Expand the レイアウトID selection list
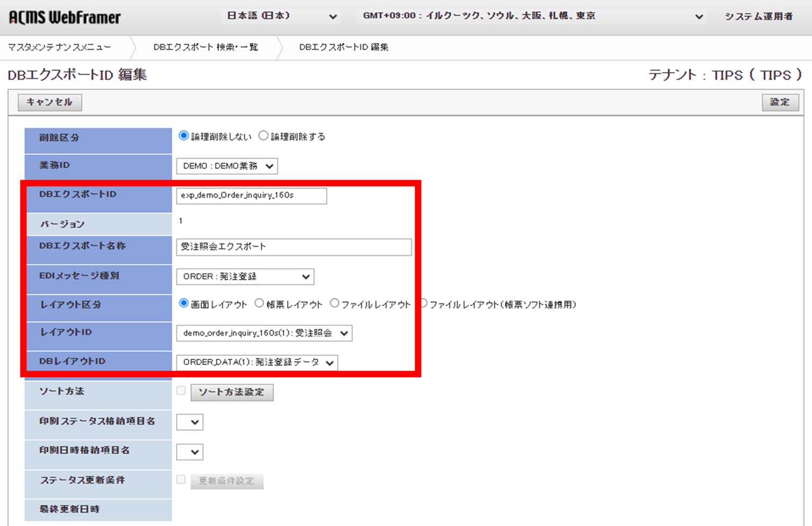The width and height of the screenshot is (812, 526). pos(265,333)
